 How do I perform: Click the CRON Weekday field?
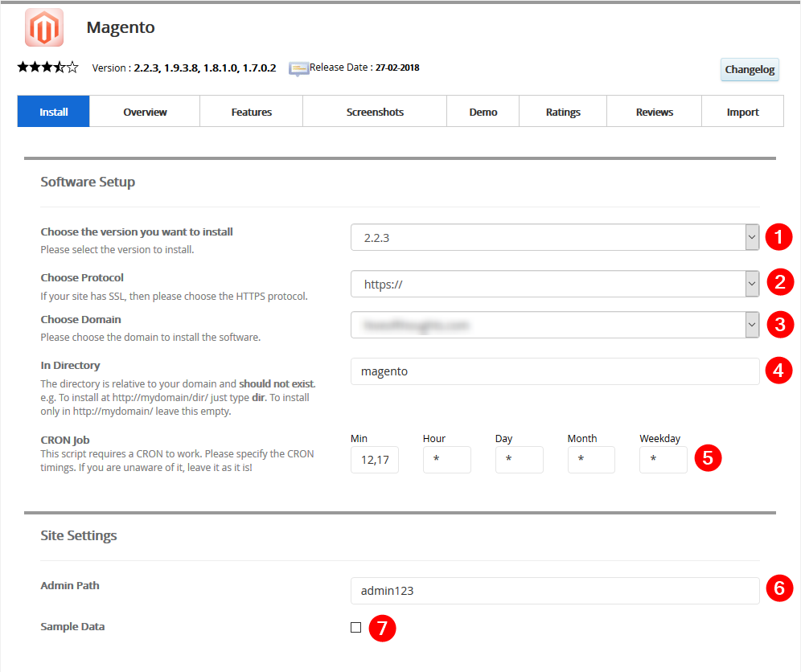click(663, 460)
